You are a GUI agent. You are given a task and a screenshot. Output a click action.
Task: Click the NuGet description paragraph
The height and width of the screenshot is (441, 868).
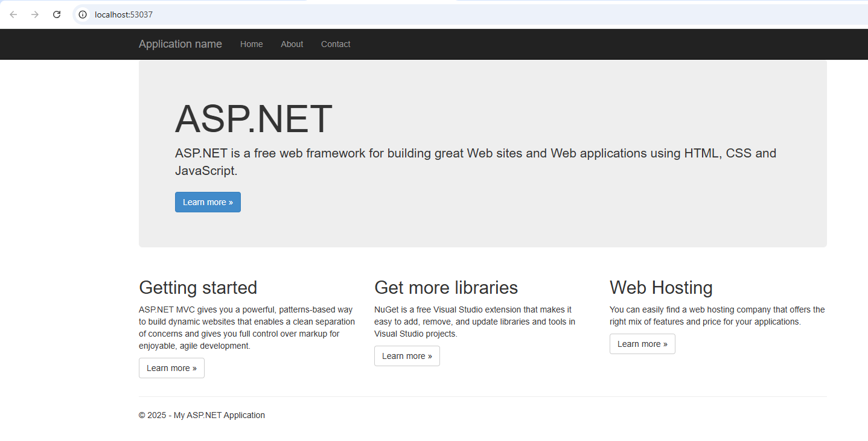coord(474,322)
